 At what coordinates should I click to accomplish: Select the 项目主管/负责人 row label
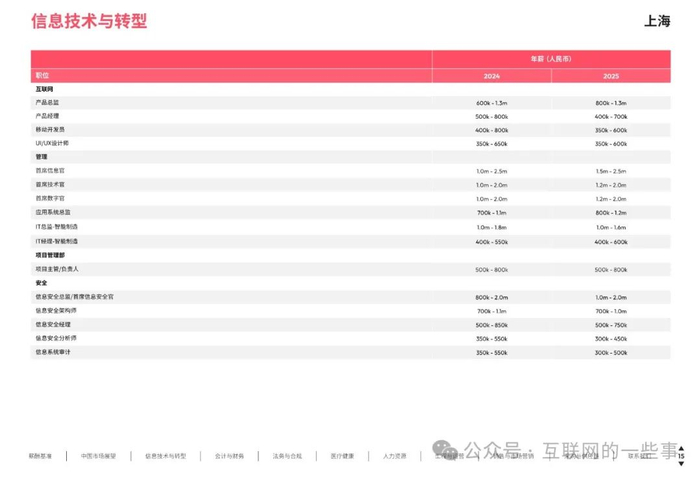(x=57, y=269)
